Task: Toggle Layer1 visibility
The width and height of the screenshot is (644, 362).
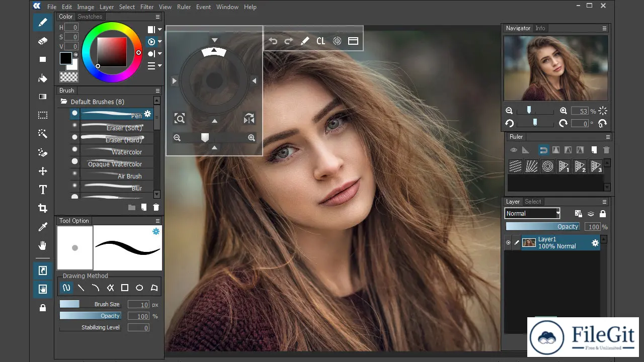Action: pos(508,243)
